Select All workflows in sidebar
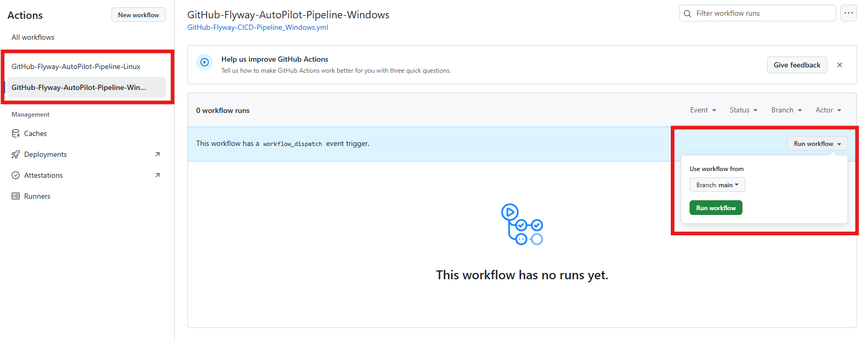This screenshot has width=868, height=342. (x=33, y=37)
